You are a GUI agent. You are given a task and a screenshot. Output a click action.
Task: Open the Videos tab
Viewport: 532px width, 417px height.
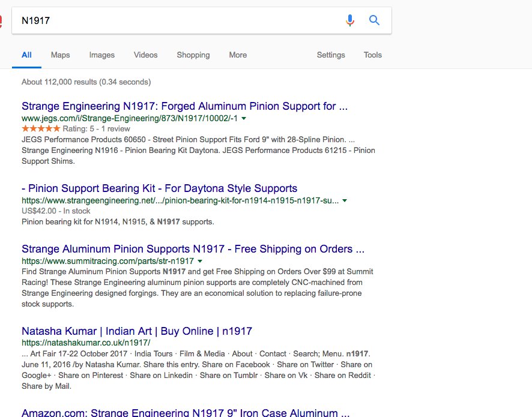click(x=145, y=55)
